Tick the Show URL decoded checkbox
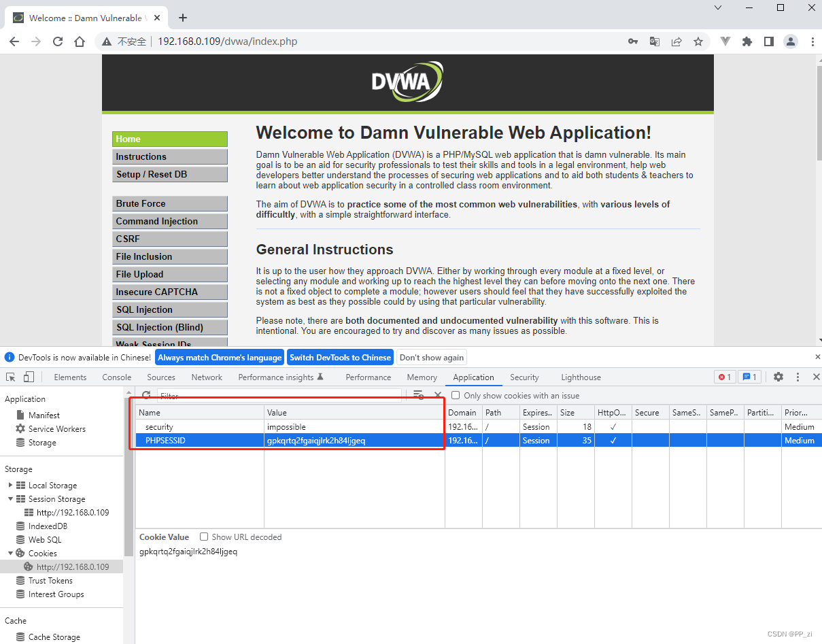Image resolution: width=822 pixels, height=644 pixels. coord(203,537)
